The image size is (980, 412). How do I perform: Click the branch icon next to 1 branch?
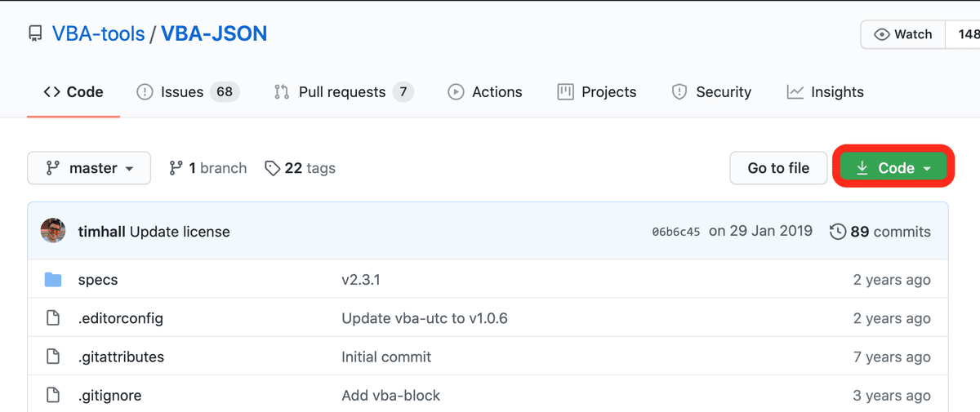coord(176,168)
